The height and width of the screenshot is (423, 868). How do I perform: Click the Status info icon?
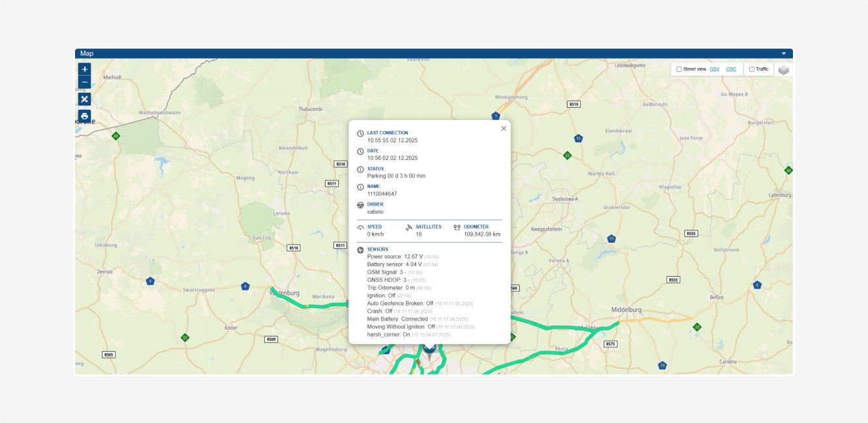(x=360, y=170)
